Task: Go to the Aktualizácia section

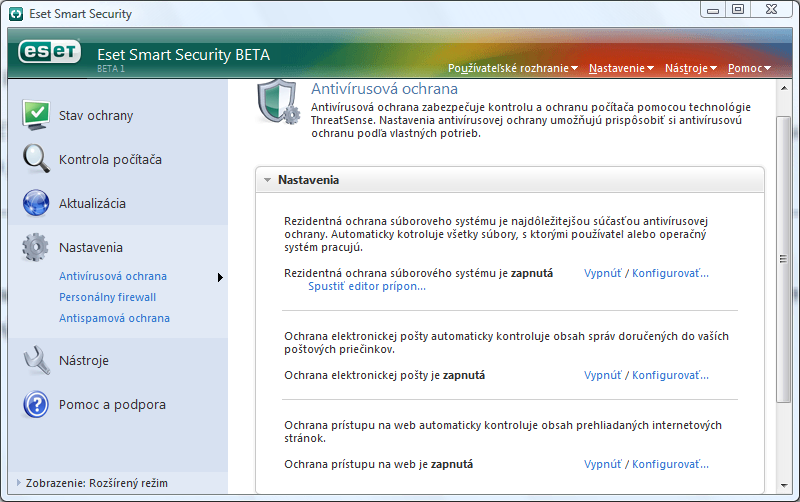Action: [x=92, y=204]
